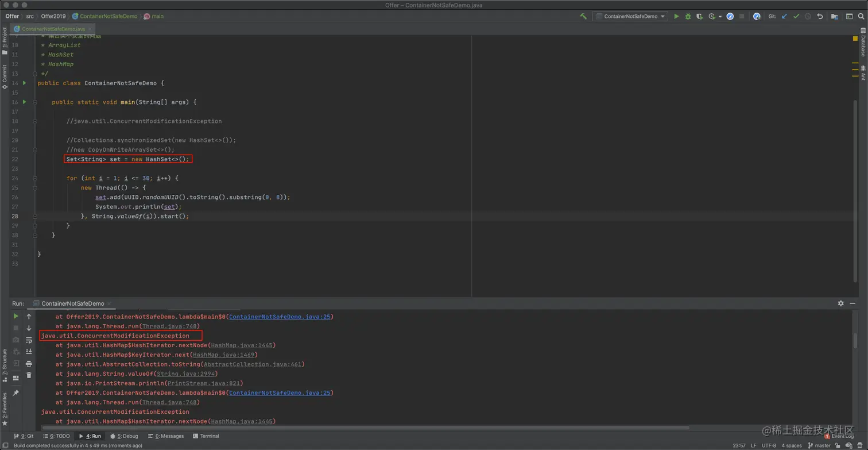This screenshot has width=868, height=450.
Task: Open the 6: TODO tool window
Action: [56, 436]
